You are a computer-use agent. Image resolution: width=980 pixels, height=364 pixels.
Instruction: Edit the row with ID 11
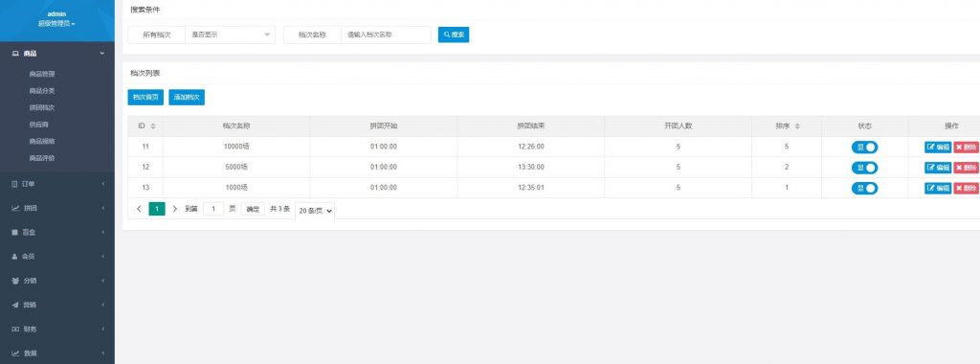coord(938,148)
